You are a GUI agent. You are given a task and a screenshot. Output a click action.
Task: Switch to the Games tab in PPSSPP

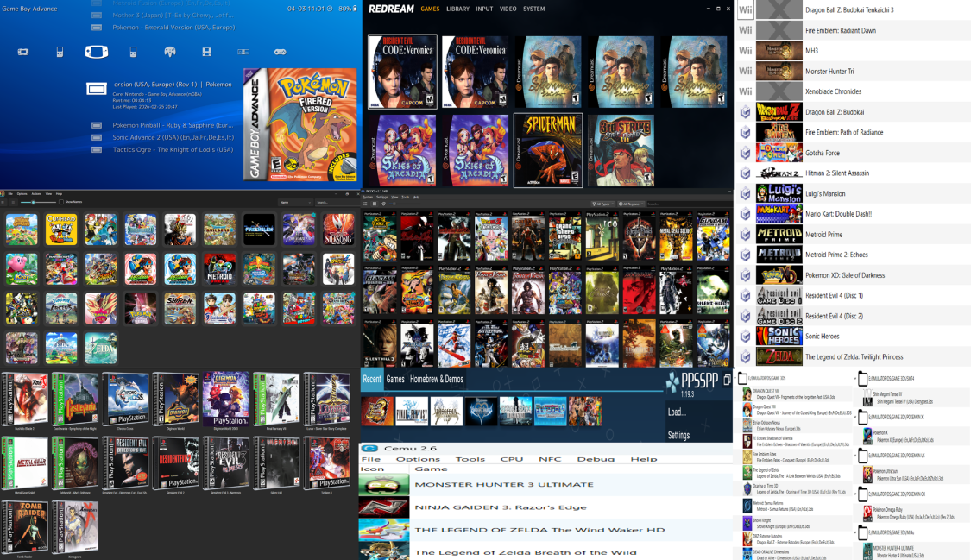tap(395, 380)
